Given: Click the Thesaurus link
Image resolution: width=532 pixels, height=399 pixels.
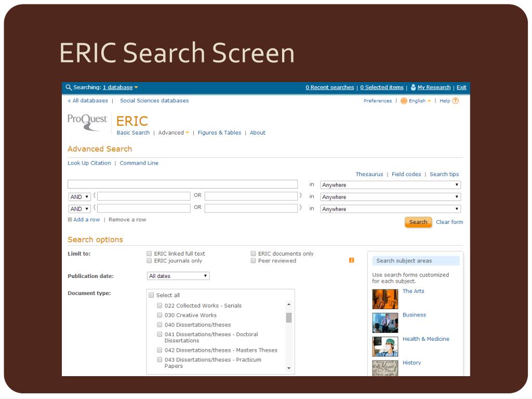Looking at the screenshot, I should pyautogui.click(x=369, y=175).
